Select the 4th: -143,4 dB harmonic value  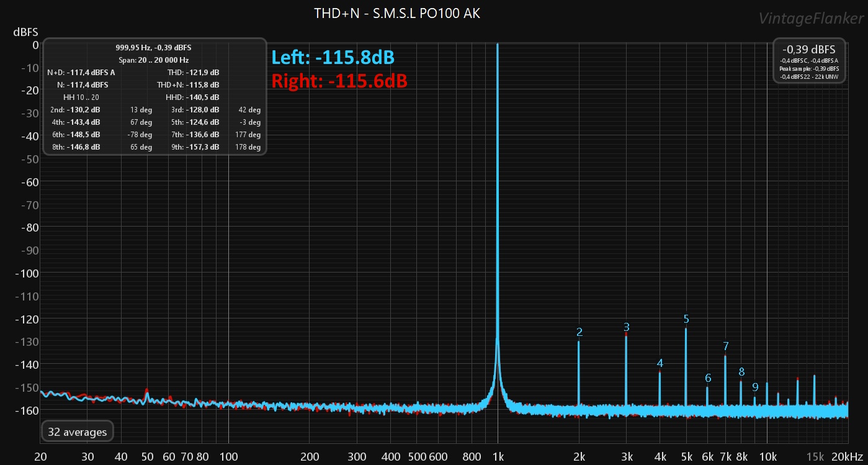(75, 122)
